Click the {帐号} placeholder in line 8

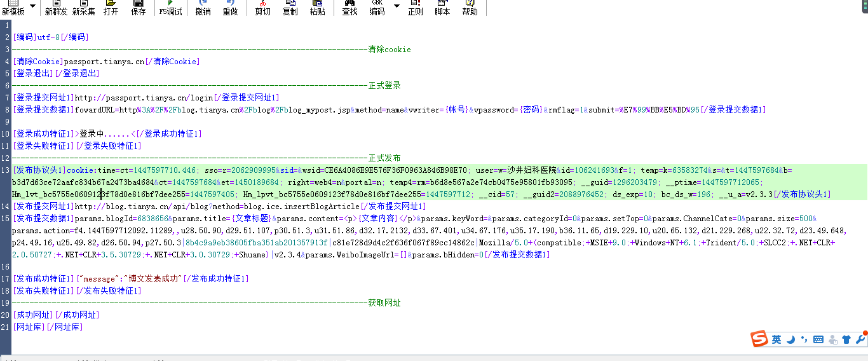coord(456,110)
